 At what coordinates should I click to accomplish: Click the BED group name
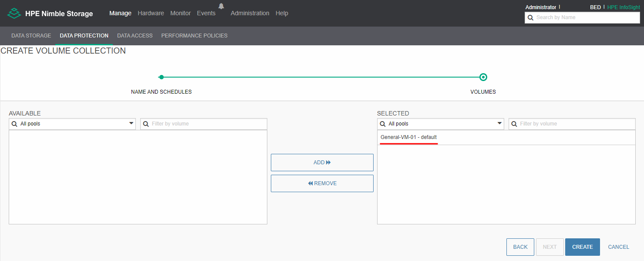point(595,7)
